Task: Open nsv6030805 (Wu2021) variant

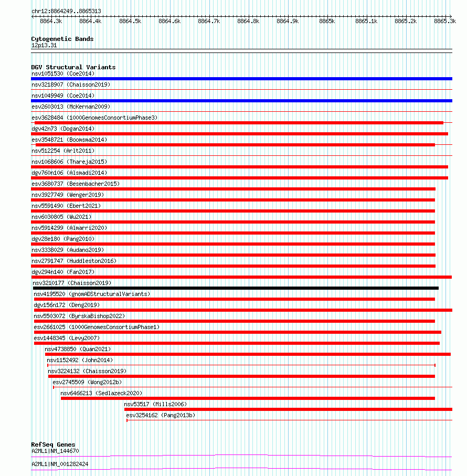Action: tap(61, 217)
